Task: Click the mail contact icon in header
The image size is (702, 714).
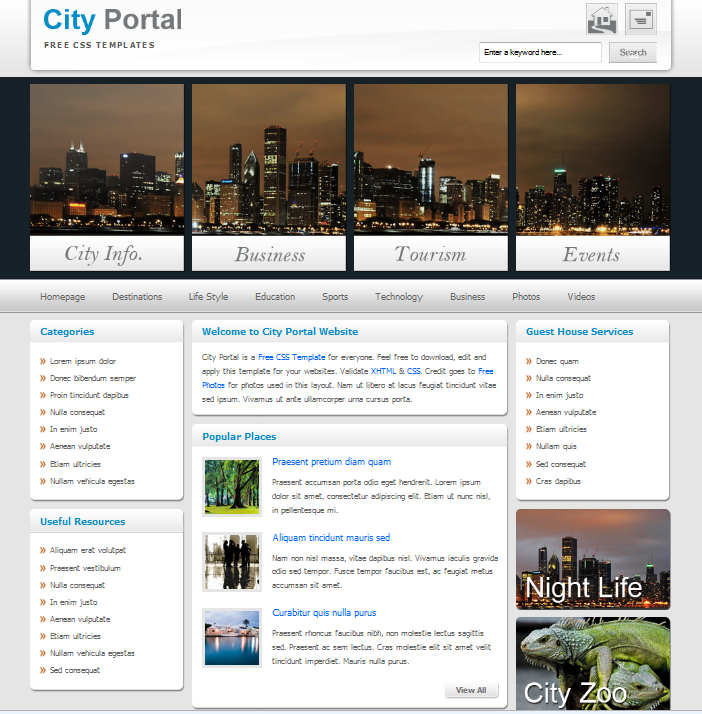Action: tap(640, 19)
